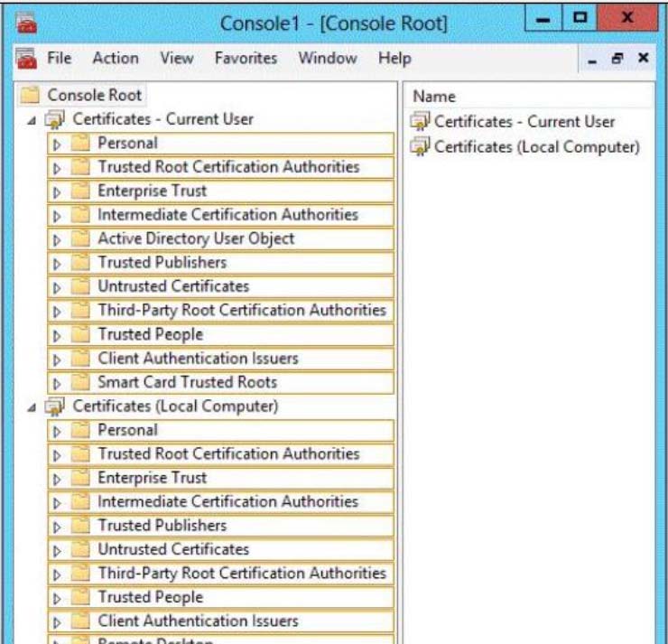
Task: Select Certificates - Current User in Name list
Action: point(524,121)
